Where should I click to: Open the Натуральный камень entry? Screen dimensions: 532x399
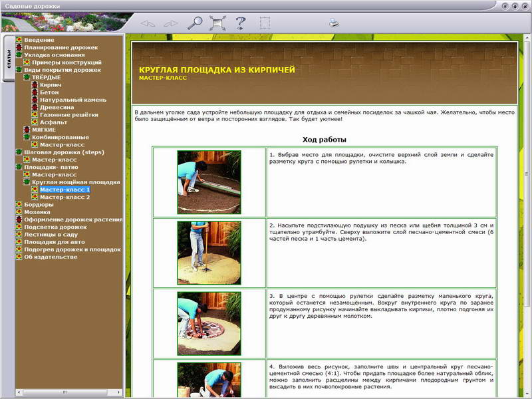(x=73, y=100)
